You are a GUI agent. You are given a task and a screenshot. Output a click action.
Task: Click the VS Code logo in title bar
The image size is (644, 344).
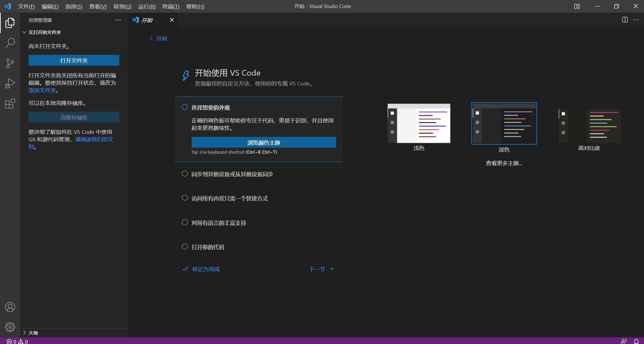tap(7, 6)
